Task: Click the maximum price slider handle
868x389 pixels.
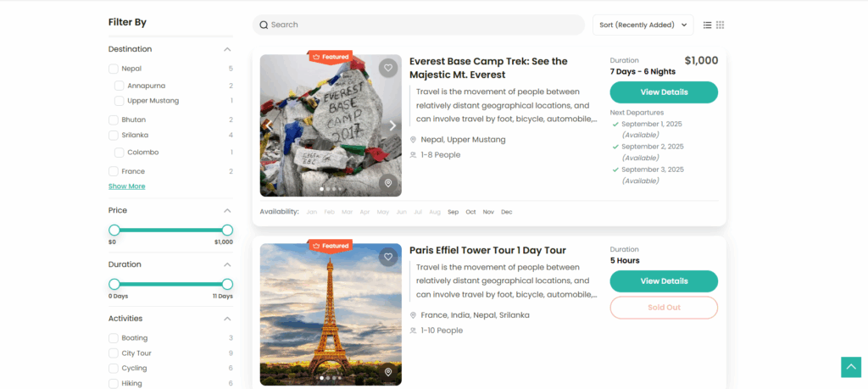Action: (x=227, y=230)
